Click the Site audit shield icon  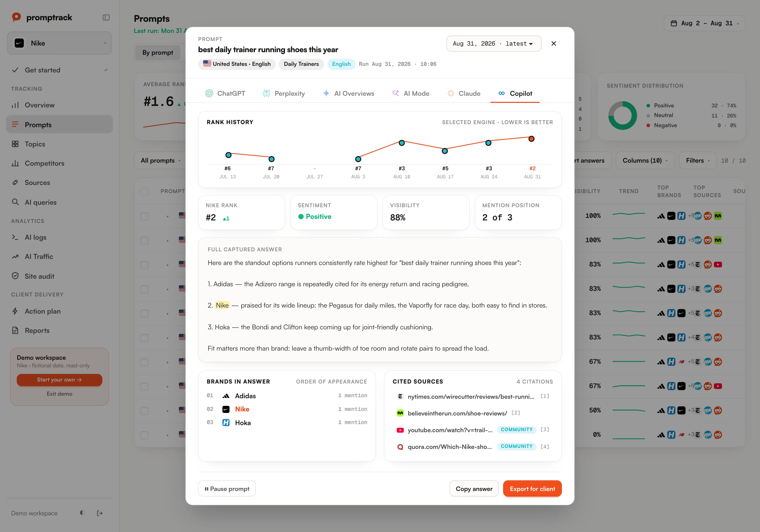pos(15,276)
